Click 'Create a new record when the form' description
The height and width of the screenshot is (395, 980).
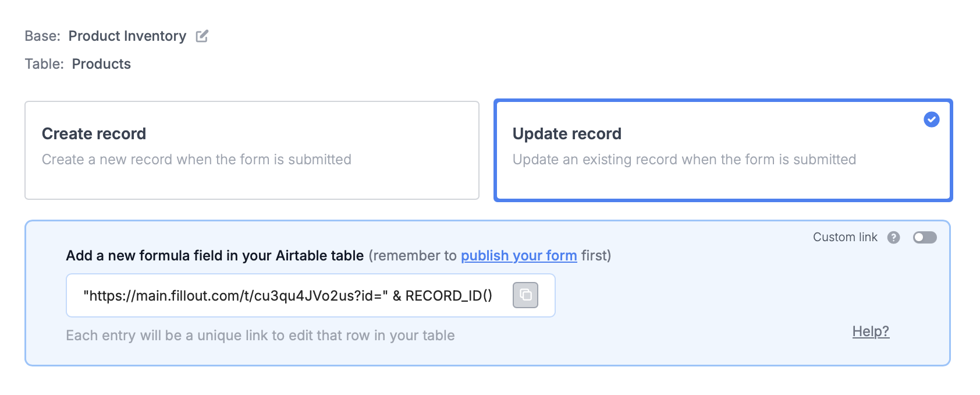tap(196, 160)
